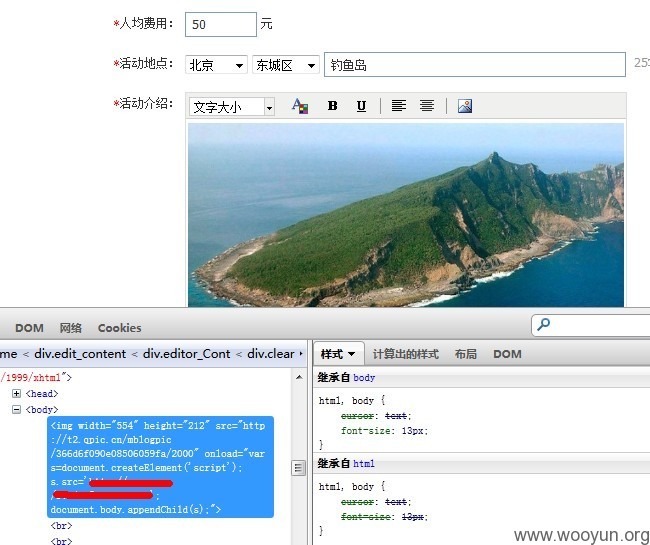
Task: Show more breadcrumb items after div.clear
Action: (x=301, y=354)
